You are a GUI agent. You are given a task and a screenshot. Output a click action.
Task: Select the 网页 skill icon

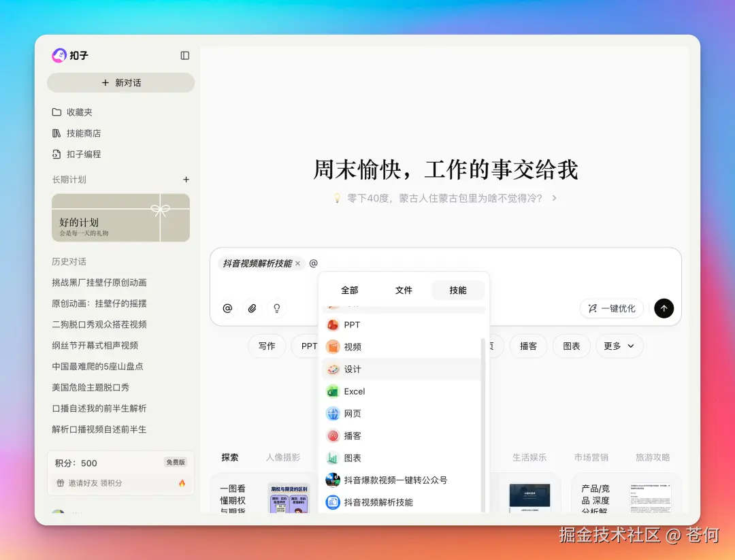click(x=351, y=413)
